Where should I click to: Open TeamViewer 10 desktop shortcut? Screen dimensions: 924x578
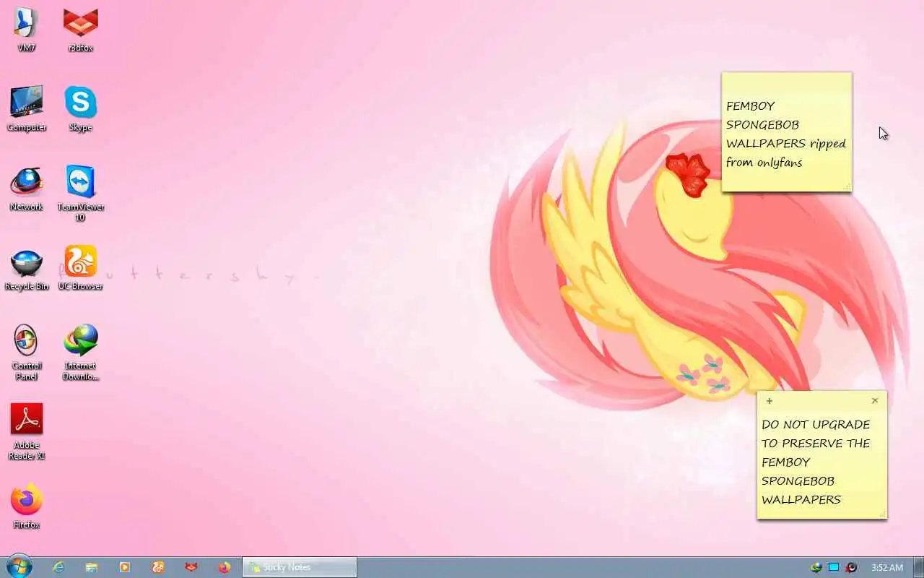tap(80, 194)
